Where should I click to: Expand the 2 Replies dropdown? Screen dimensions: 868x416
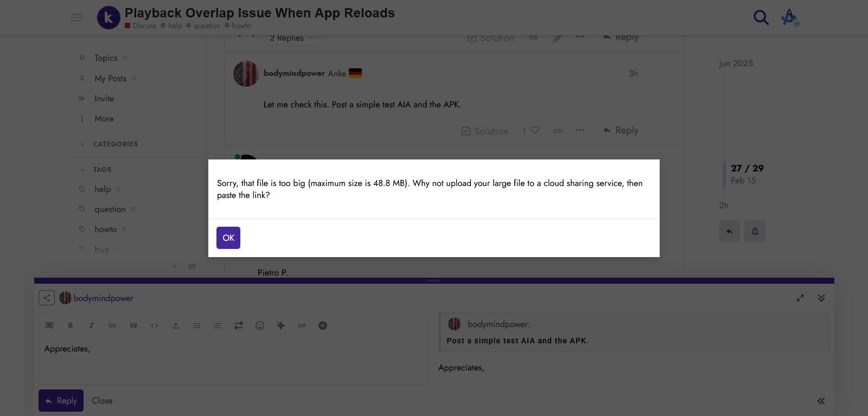(291, 38)
